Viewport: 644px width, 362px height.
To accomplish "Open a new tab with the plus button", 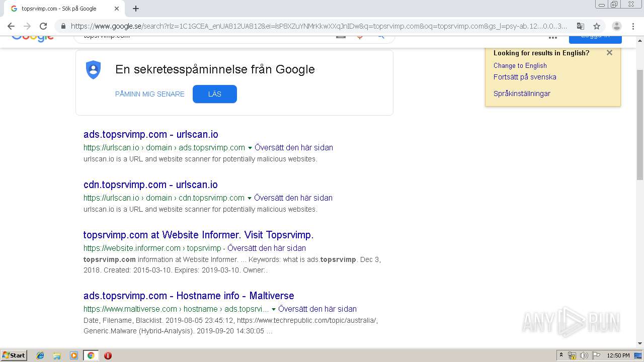I will click(x=136, y=9).
